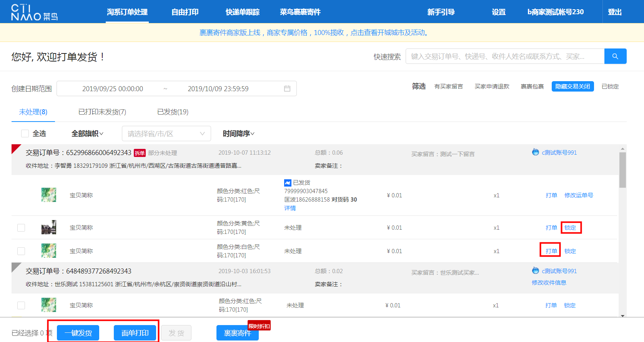Click the Cainiao shipped logo beside 已发货
Image resolution: width=644 pixels, height=342 pixels.
(288, 183)
